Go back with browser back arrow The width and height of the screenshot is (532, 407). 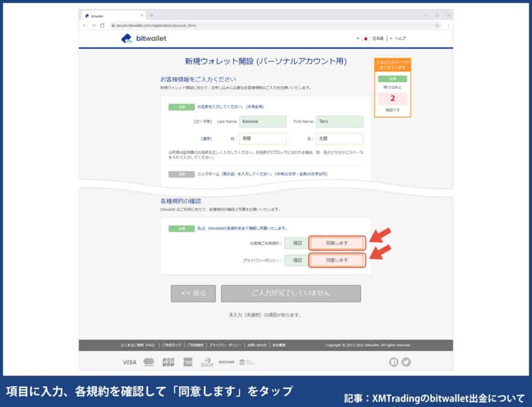coord(85,25)
